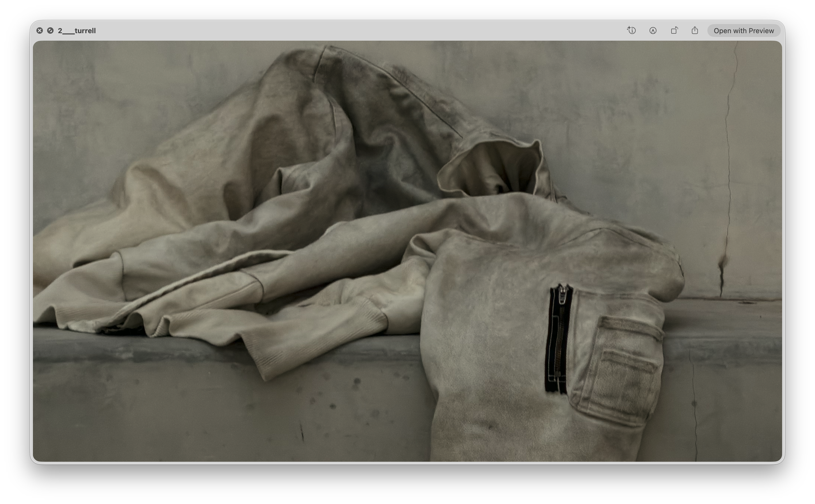The image size is (815, 504).
Task: Close the Quick Look window
Action: (x=39, y=31)
